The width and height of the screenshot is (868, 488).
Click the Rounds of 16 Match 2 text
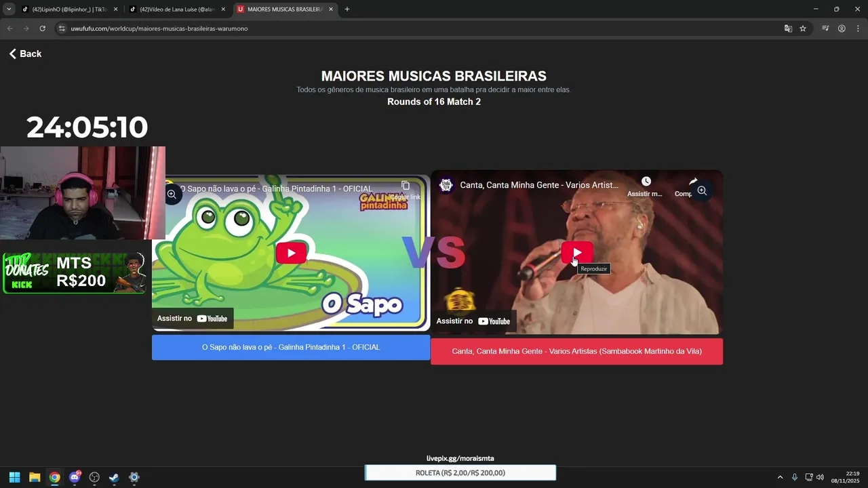pyautogui.click(x=434, y=102)
